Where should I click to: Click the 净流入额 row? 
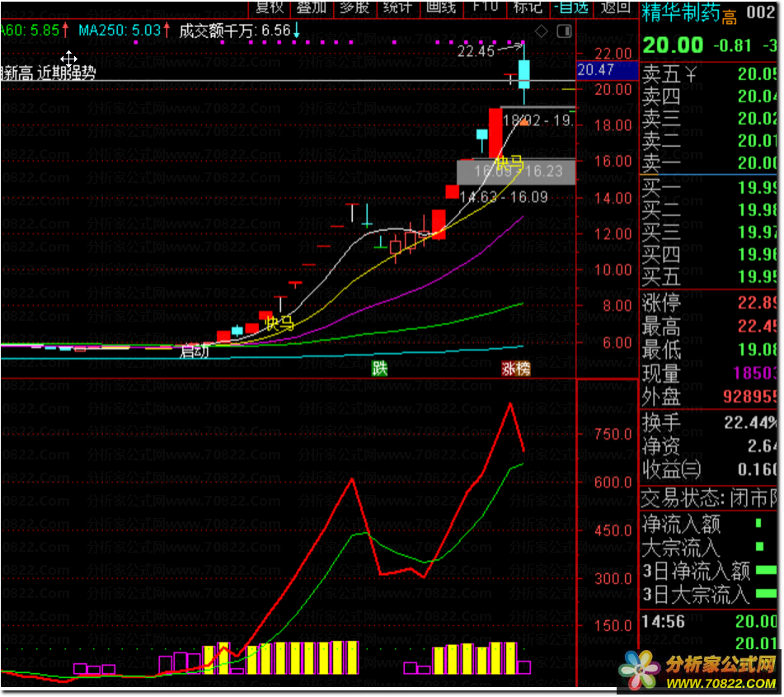[x=710, y=525]
